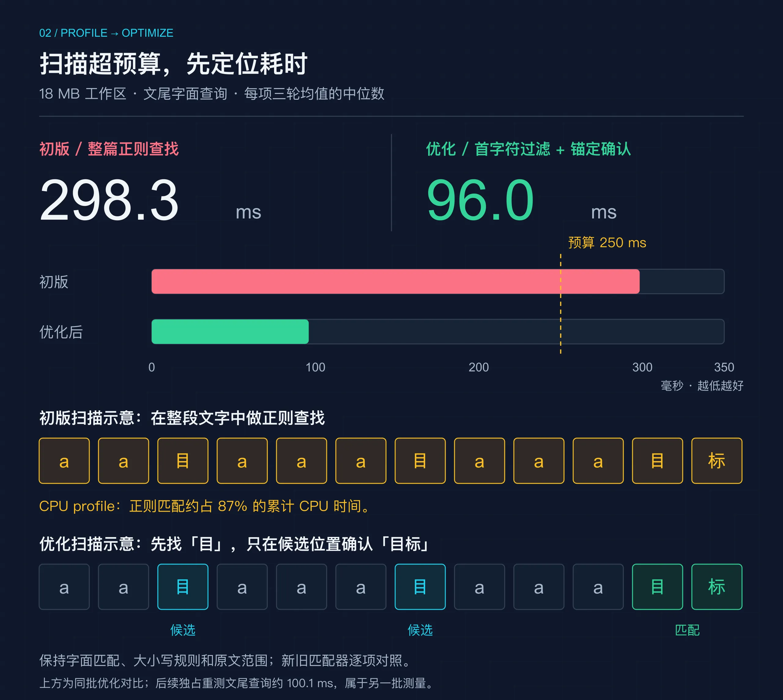Viewport: 783px width, 700px height.
Task: Click the green 优化后 bar in chart
Action: point(230,332)
